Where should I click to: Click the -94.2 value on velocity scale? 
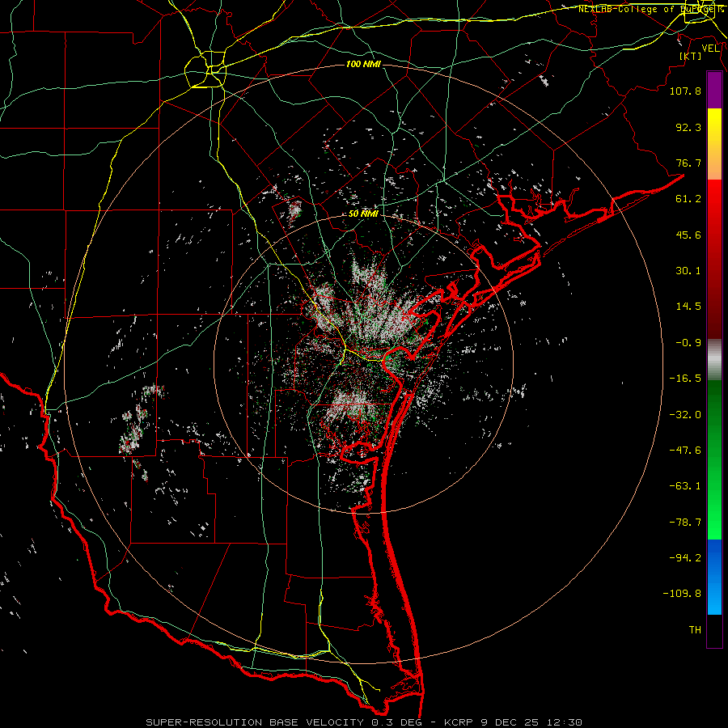tap(685, 558)
